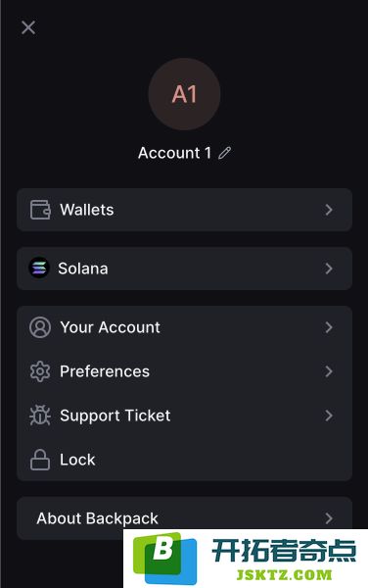Expand the Preferences chevron arrow
Viewport: 368px width, 588px height.
click(x=329, y=371)
